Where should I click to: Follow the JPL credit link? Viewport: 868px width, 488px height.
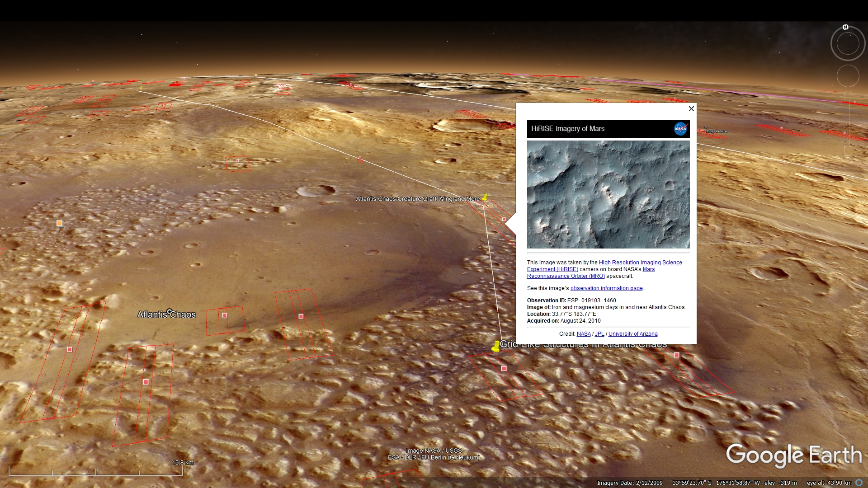click(599, 334)
